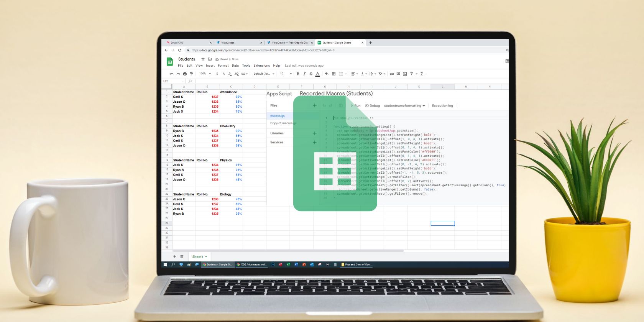
Task: Click the Redo arrow in Sheets toolbar
Action: 178,74
